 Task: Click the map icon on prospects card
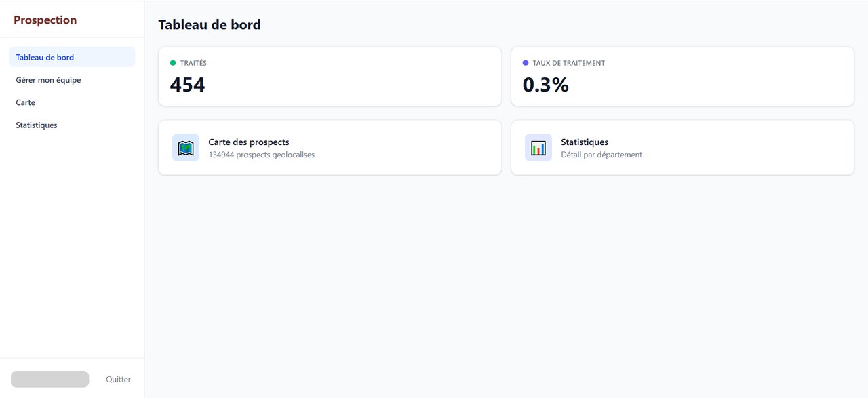[186, 148]
